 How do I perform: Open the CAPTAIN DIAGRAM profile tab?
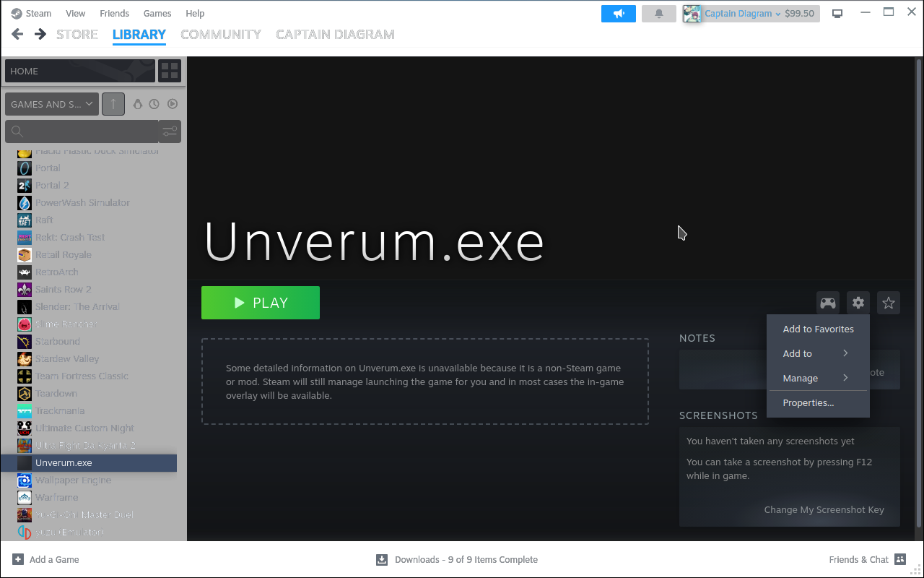(x=335, y=34)
